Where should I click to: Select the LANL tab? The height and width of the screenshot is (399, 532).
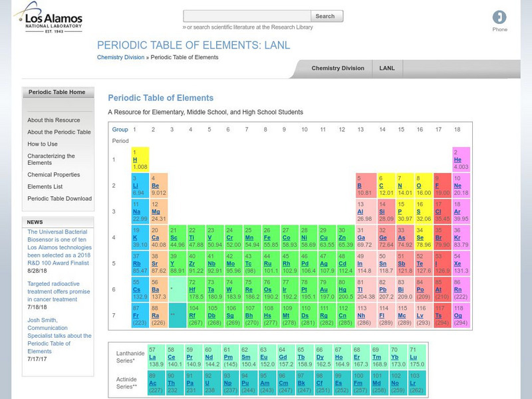tap(387, 68)
